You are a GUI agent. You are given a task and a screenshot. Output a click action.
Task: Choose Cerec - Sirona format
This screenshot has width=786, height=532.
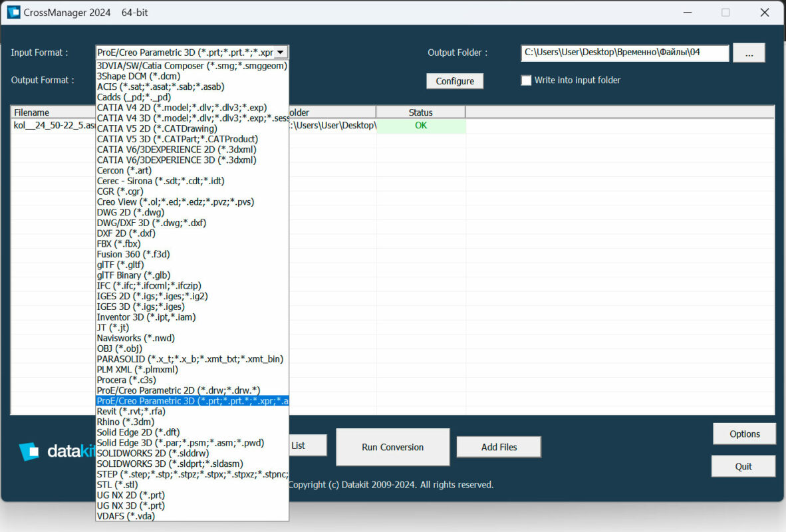(x=192, y=181)
